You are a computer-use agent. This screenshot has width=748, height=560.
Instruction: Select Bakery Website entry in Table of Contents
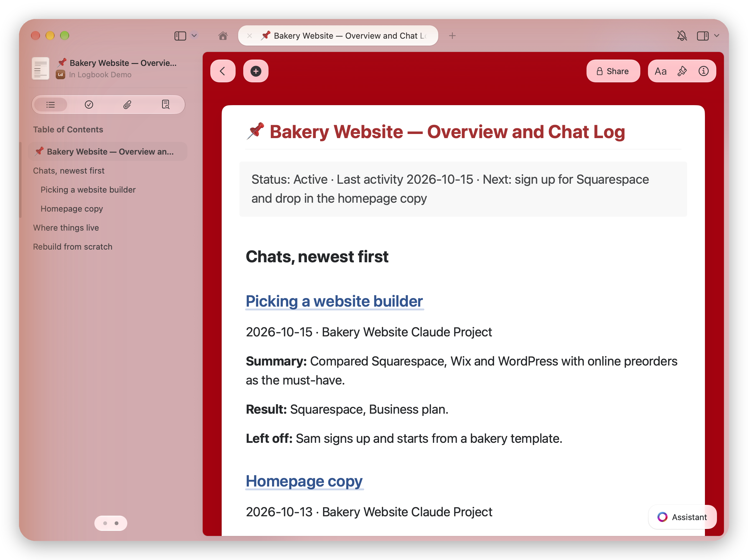pyautogui.click(x=108, y=151)
